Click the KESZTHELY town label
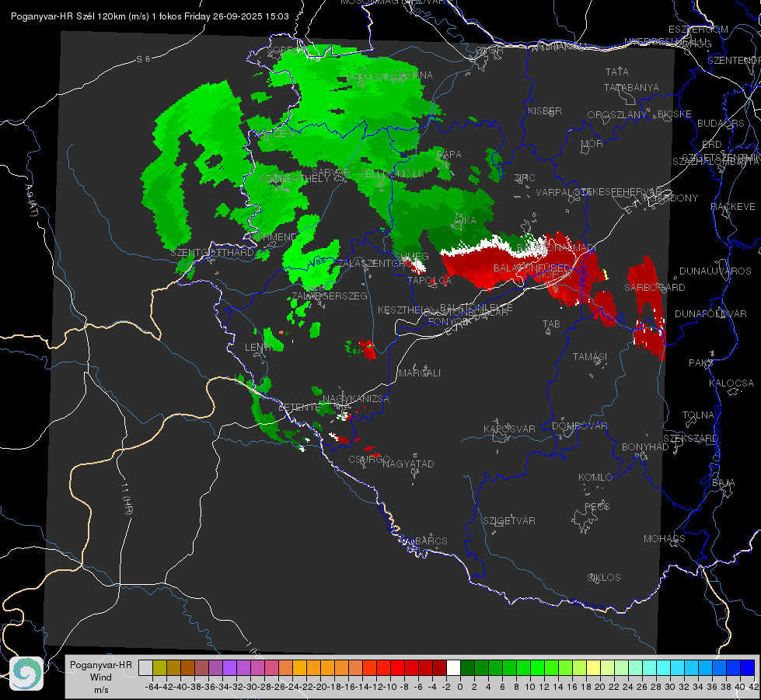The image size is (761, 700). [406, 310]
